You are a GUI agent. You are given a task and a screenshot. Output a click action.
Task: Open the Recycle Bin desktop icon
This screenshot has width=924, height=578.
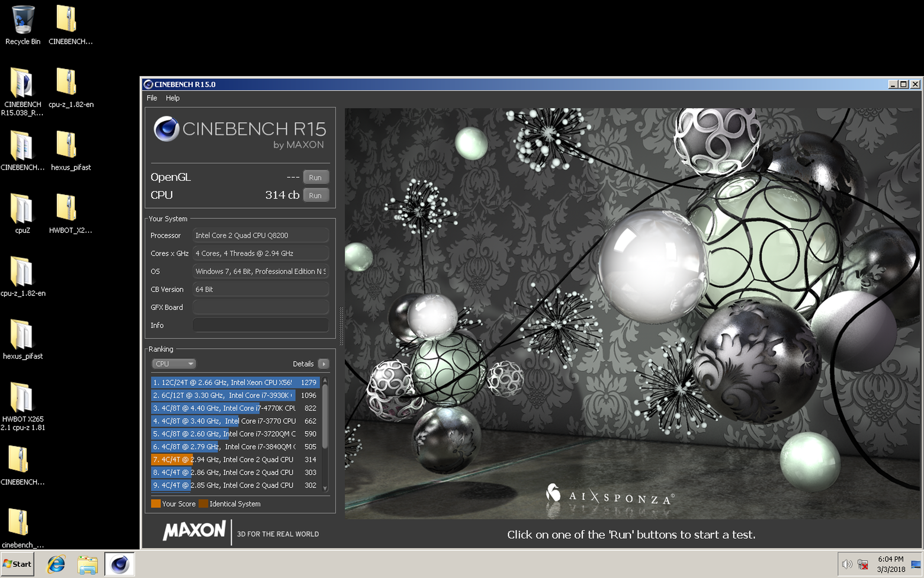(22, 25)
